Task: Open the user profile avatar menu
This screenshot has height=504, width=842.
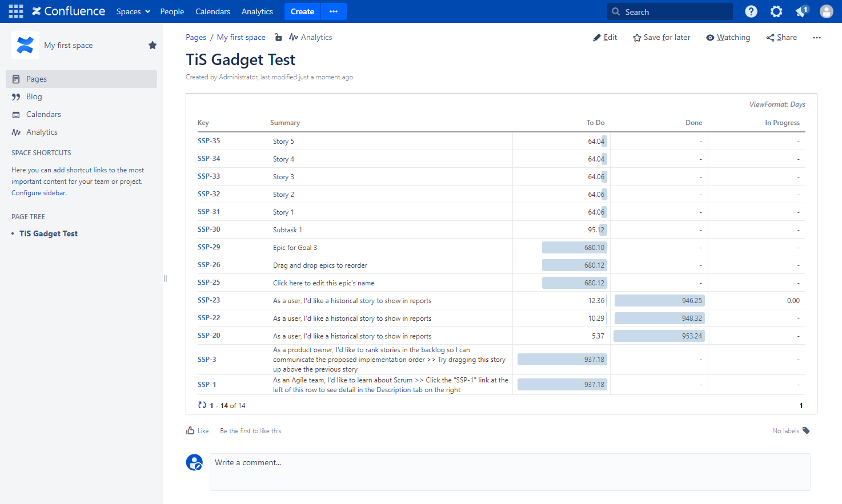Action: (x=826, y=11)
